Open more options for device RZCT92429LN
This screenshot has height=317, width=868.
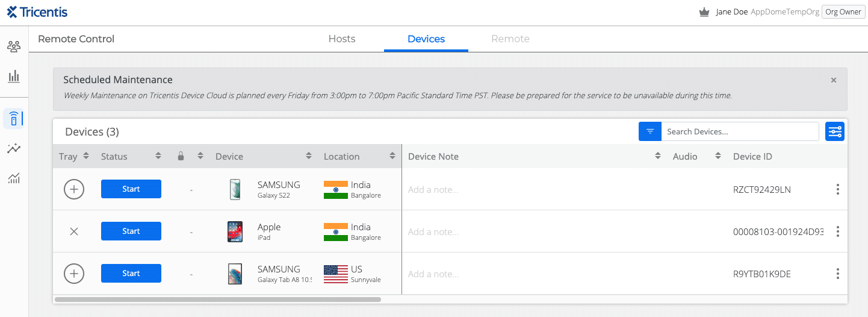(837, 189)
